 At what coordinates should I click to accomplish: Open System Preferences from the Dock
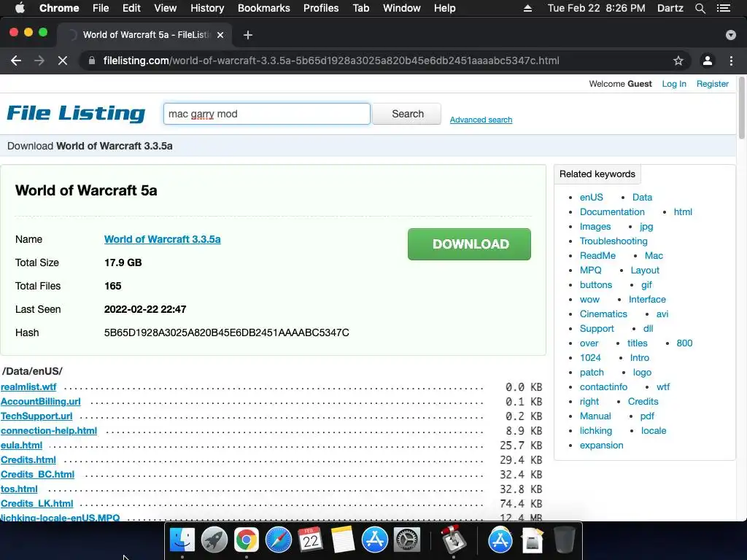pos(407,540)
